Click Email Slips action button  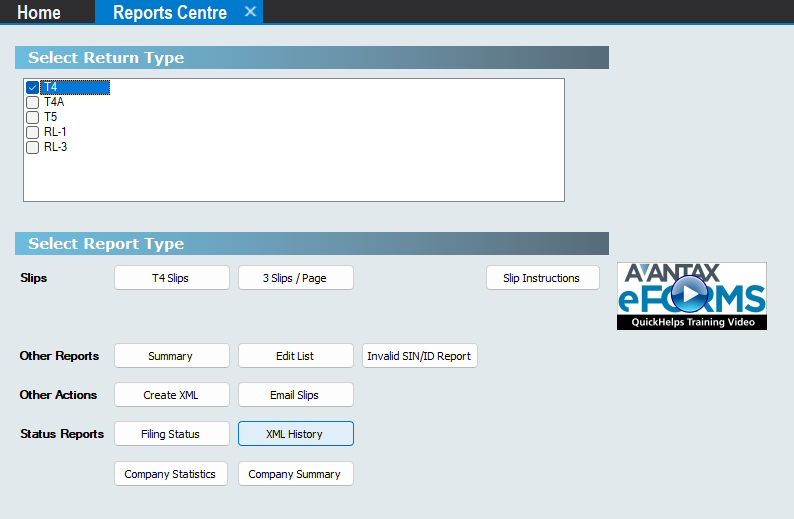(295, 395)
